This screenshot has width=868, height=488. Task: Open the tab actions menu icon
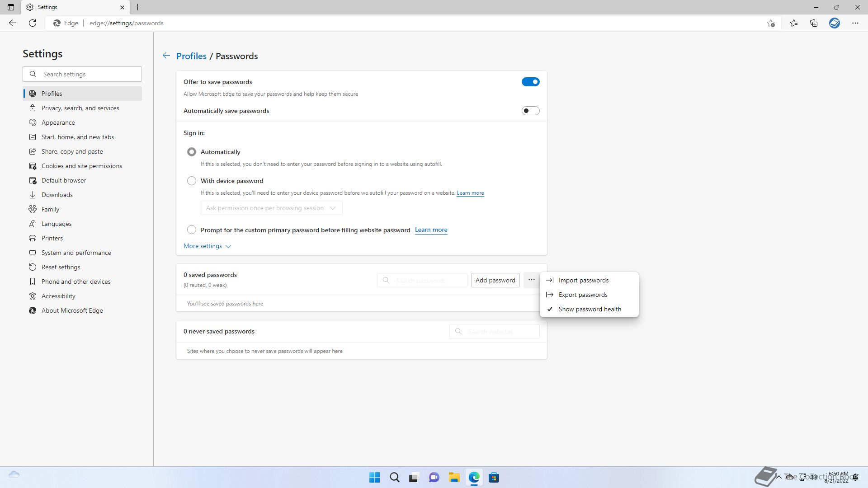click(11, 7)
